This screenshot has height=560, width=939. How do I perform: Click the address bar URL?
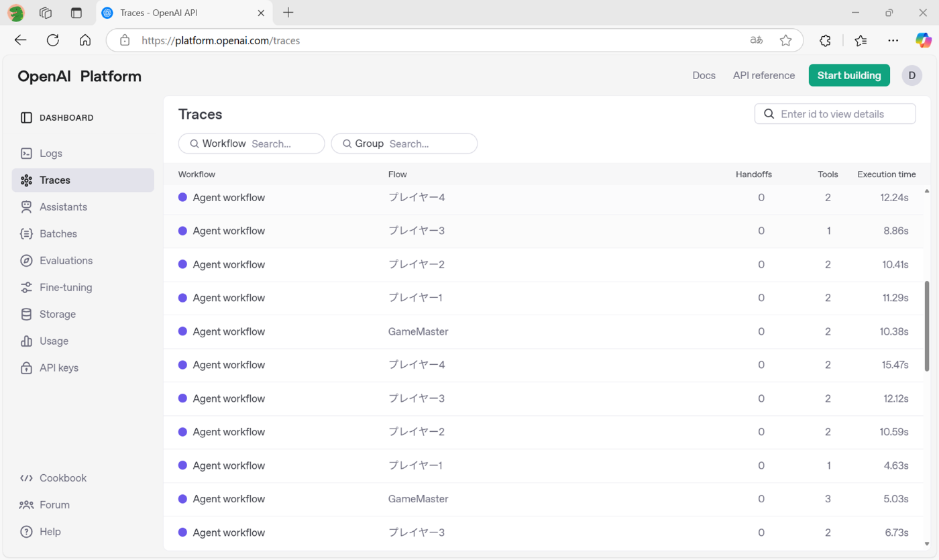point(221,40)
